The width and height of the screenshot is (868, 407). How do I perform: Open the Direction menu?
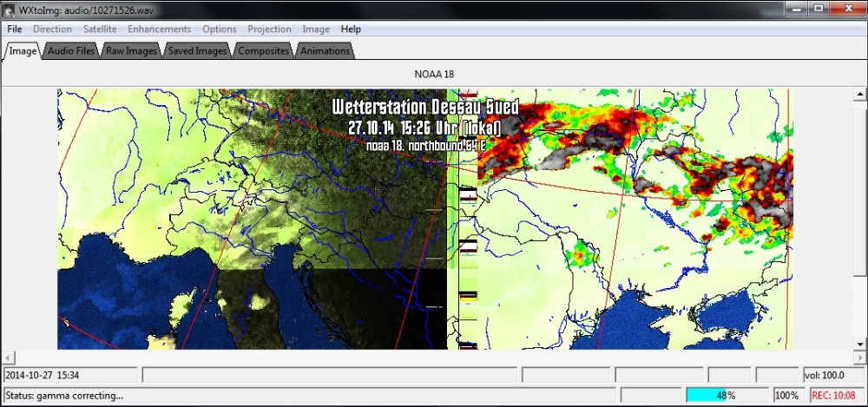click(53, 30)
